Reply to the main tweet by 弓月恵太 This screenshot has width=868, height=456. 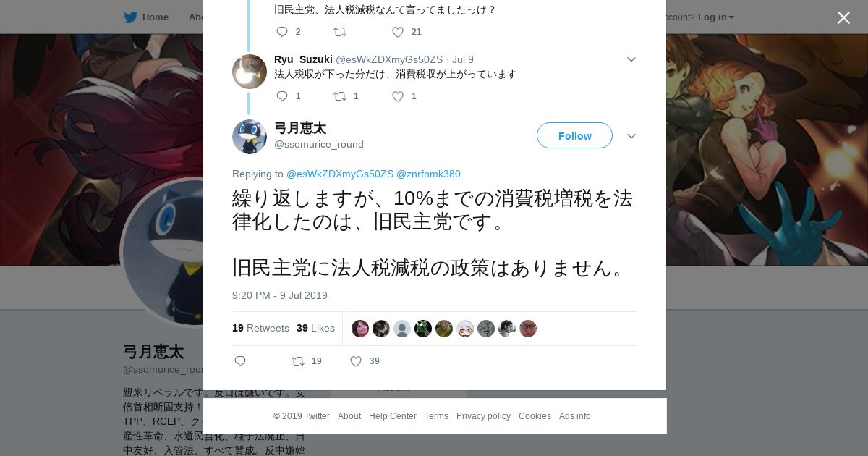pyautogui.click(x=240, y=361)
